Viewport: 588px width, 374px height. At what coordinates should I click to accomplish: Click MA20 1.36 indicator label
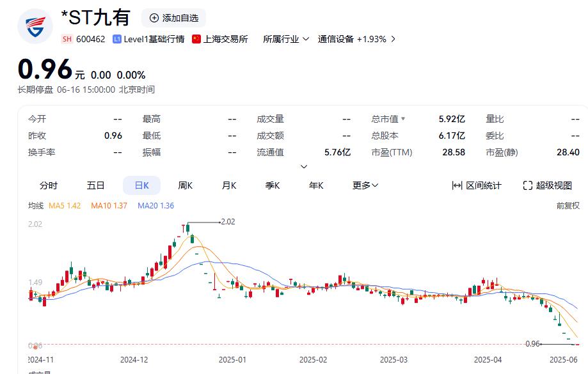click(155, 205)
